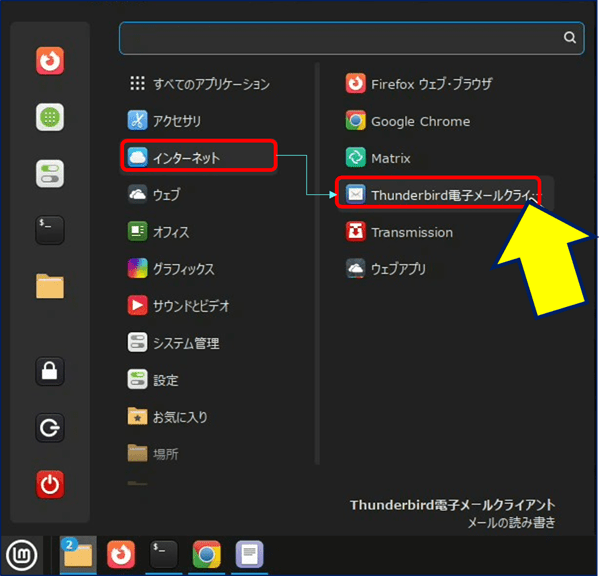The width and height of the screenshot is (600, 576).
Task: Select すべてのアプリケーション category
Action: pos(199,84)
